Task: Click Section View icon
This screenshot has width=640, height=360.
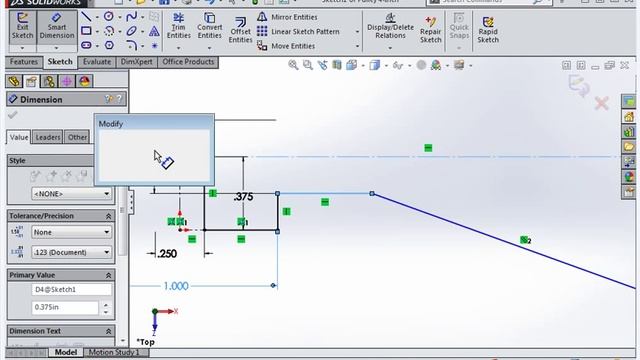Action: [x=337, y=65]
